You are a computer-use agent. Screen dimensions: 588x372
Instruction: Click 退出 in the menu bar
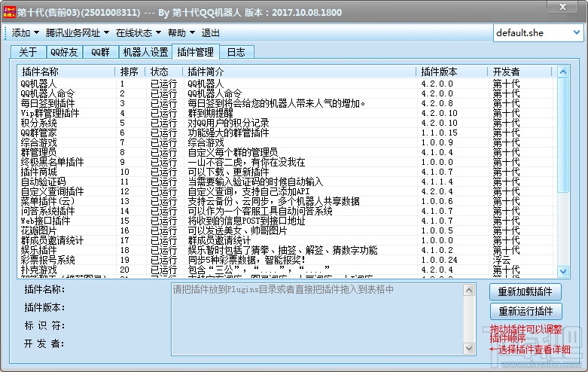click(x=210, y=33)
